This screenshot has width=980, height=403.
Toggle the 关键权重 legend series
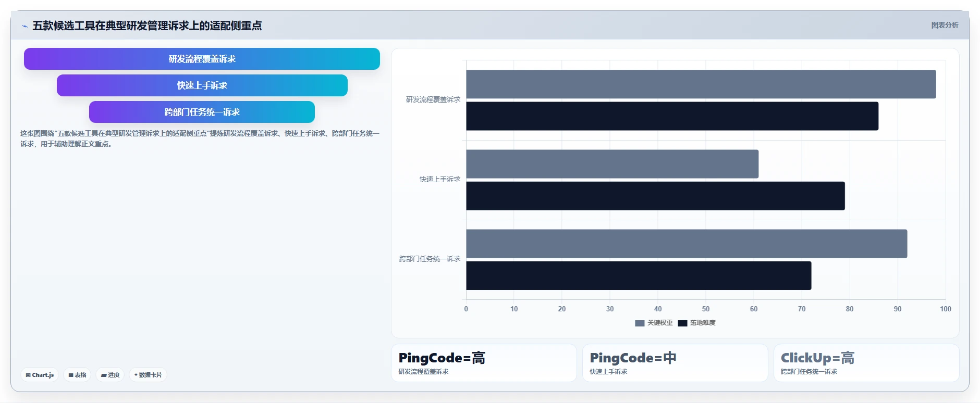pos(654,323)
